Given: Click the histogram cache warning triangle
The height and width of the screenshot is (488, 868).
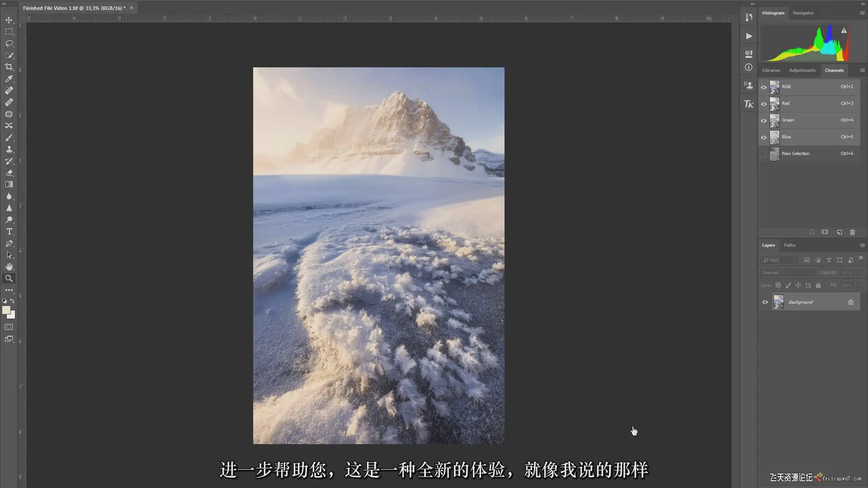Looking at the screenshot, I should click(x=844, y=31).
